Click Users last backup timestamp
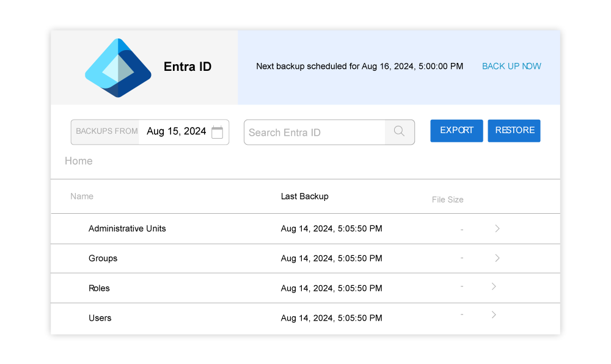Screen dimensions: 611x364 click(x=332, y=318)
